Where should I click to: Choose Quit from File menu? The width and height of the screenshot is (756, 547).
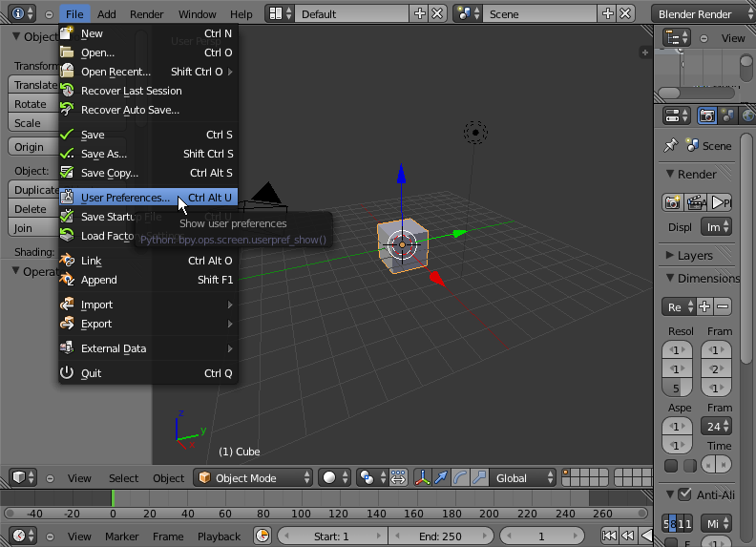pyautogui.click(x=149, y=373)
